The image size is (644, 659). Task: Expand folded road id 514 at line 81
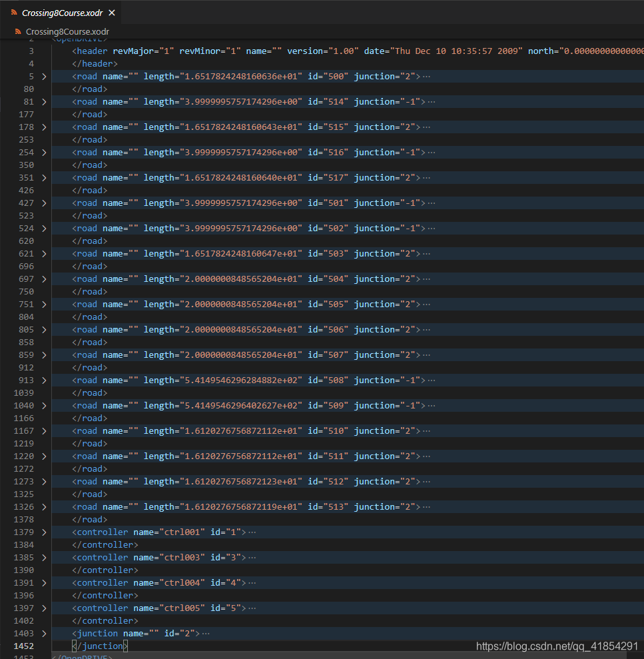pos(44,102)
